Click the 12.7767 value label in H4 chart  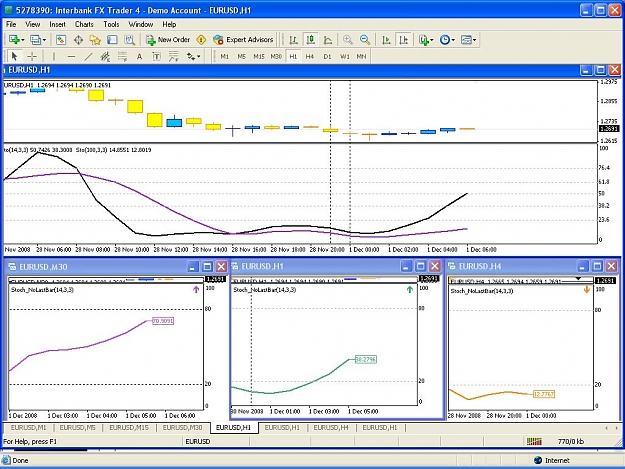pos(544,394)
